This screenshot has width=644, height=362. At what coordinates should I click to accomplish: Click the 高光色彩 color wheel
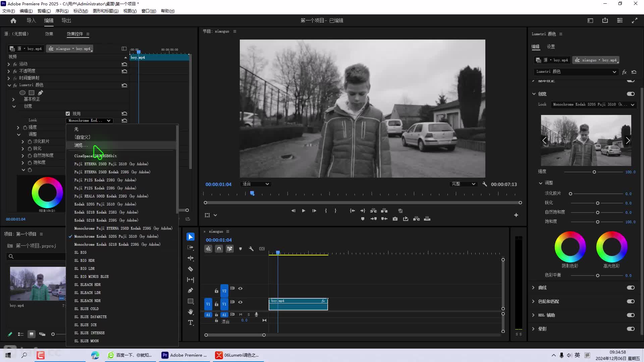(x=612, y=247)
